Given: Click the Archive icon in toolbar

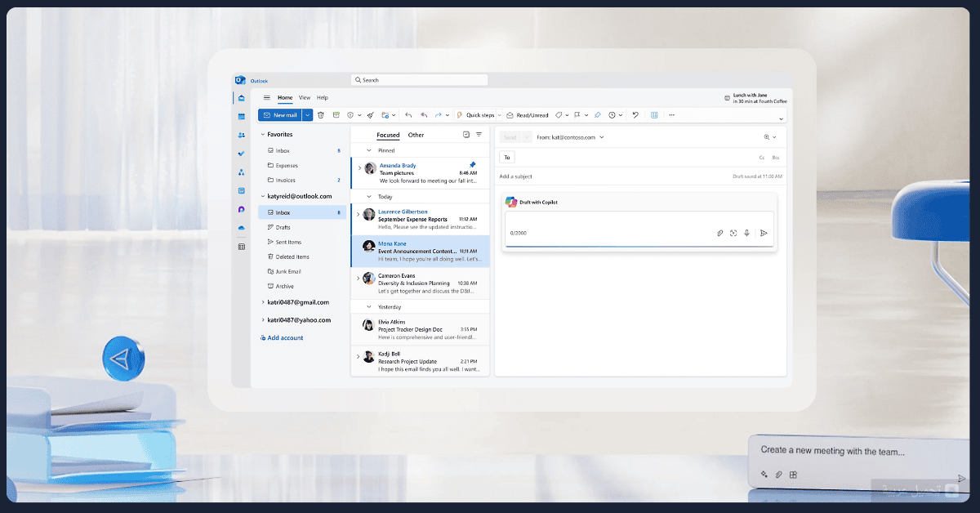Looking at the screenshot, I should point(336,115).
